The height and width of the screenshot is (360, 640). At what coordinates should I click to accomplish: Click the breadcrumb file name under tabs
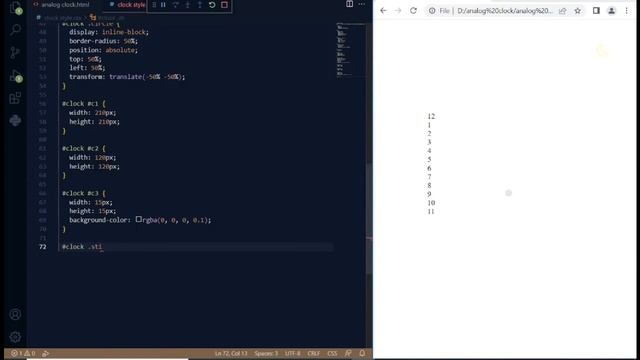point(62,18)
